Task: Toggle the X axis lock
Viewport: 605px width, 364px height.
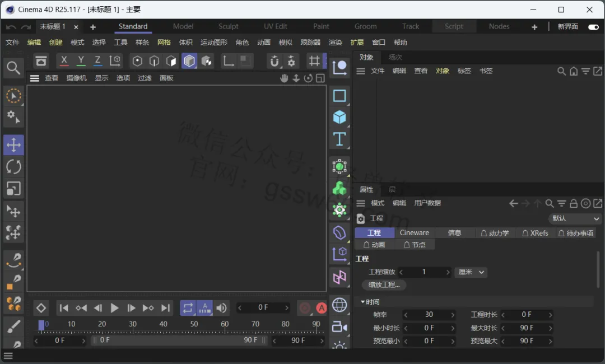Action: [64, 61]
